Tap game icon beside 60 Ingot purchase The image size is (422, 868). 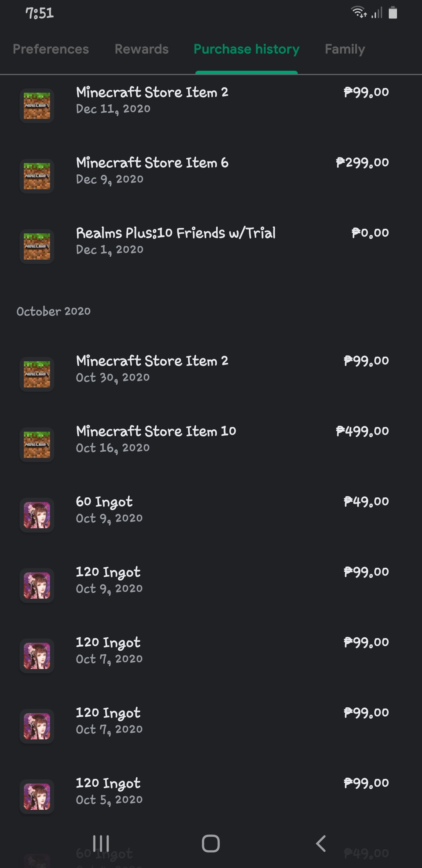click(x=37, y=515)
